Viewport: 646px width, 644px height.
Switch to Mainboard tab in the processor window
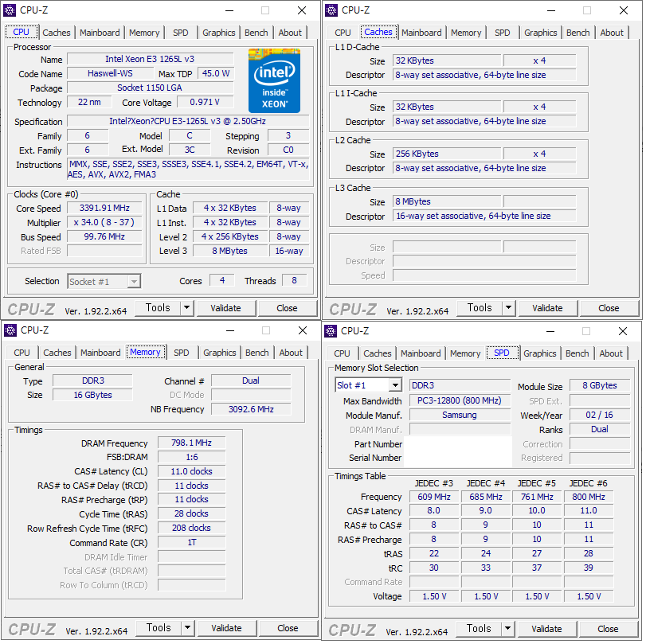coord(100,33)
